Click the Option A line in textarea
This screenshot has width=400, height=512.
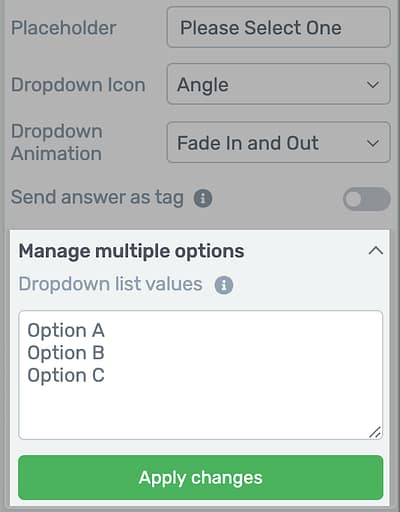pos(66,330)
